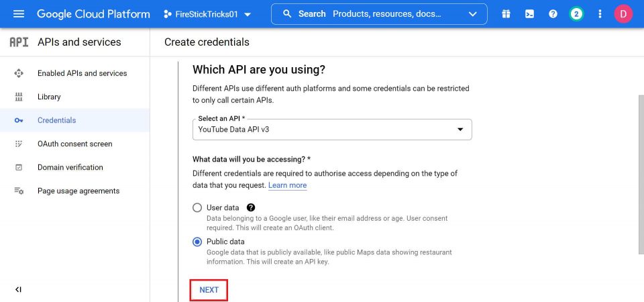Image resolution: width=644 pixels, height=302 pixels.
Task: Click the NEXT button
Action: [x=209, y=290]
